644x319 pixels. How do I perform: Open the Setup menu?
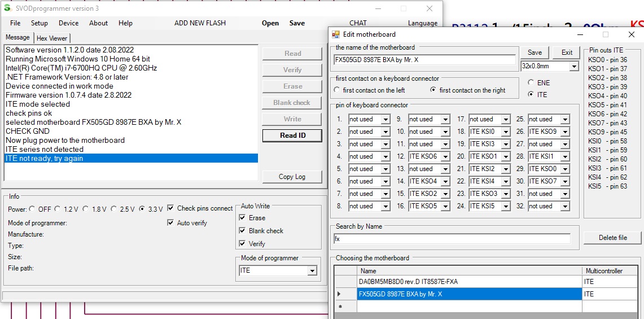[40, 23]
